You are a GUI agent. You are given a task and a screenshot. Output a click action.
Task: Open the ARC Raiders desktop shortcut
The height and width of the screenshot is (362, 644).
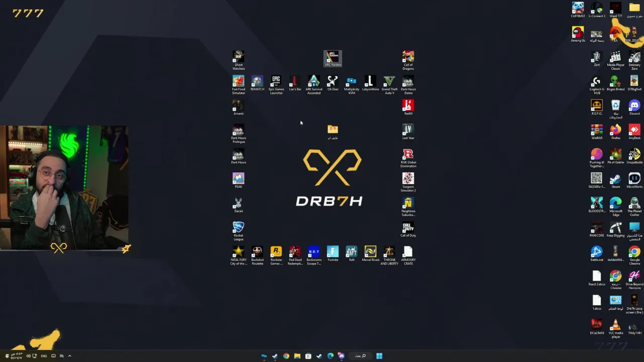[333, 59]
